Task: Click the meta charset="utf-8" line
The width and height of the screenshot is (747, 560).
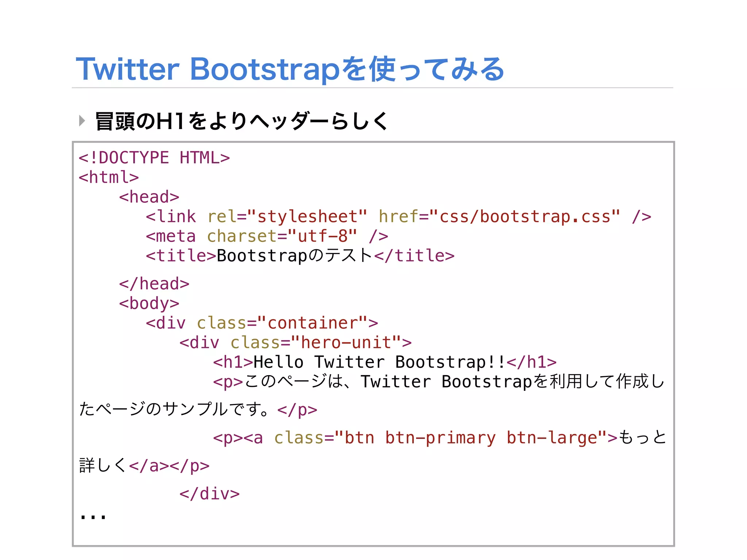Action: click(267, 236)
